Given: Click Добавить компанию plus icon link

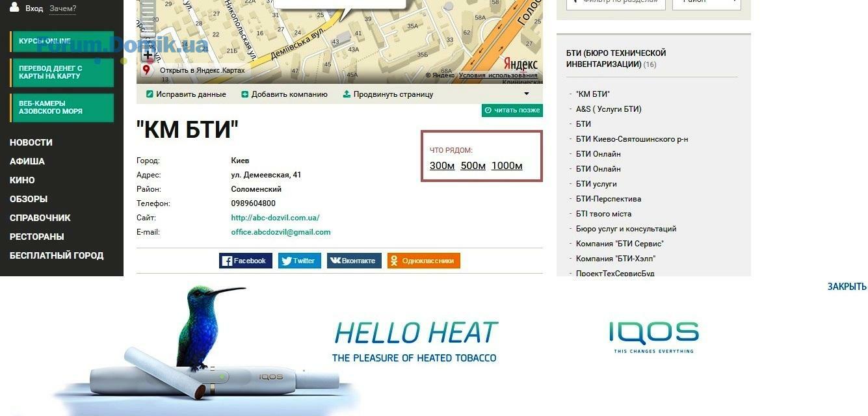Looking at the screenshot, I should coord(285,94).
